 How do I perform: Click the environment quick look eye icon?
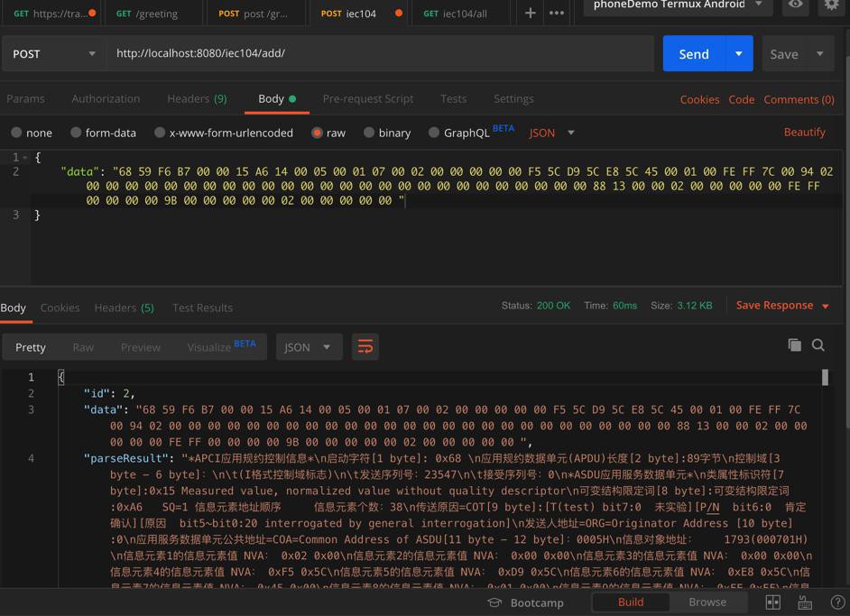point(795,5)
